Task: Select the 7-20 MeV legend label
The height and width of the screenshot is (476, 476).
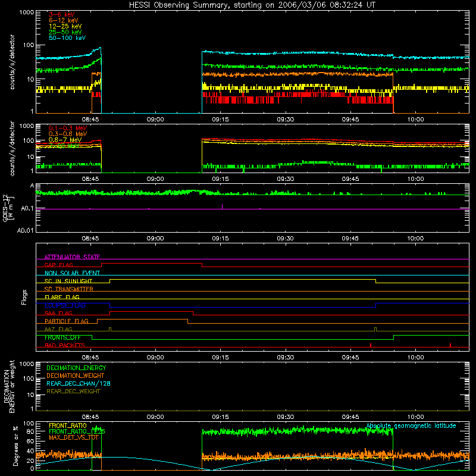Action: pyautogui.click(x=64, y=146)
